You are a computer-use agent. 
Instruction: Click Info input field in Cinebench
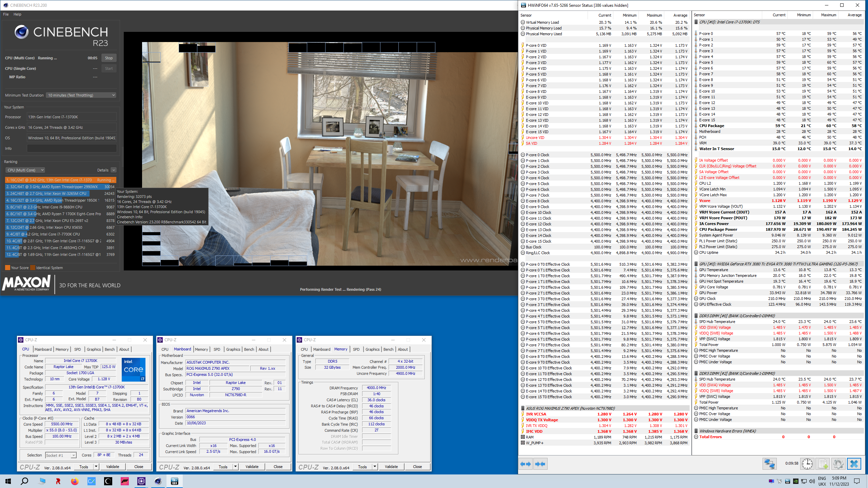(72, 148)
